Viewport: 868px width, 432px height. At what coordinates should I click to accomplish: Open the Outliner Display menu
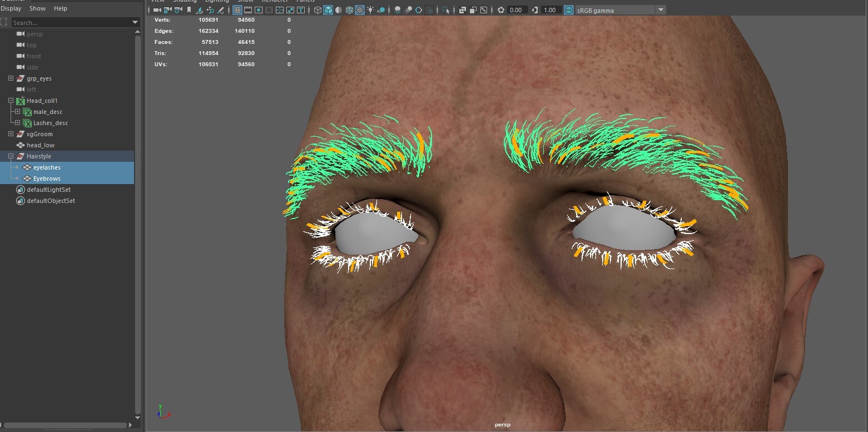click(11, 8)
